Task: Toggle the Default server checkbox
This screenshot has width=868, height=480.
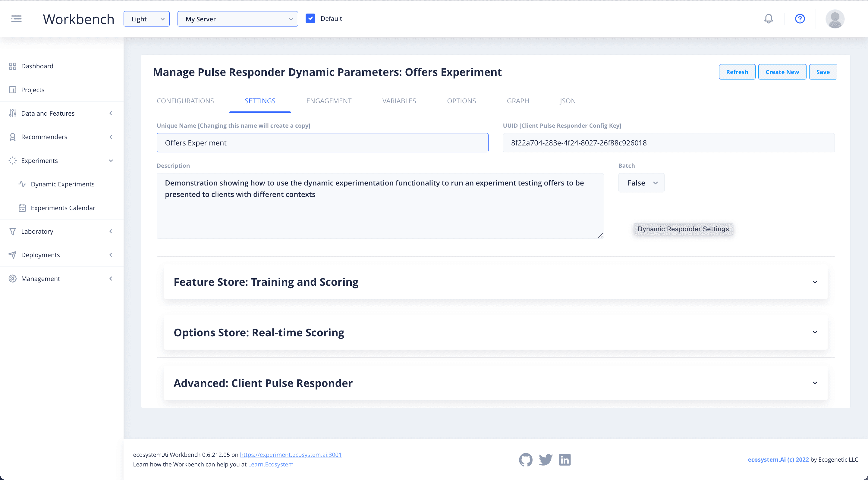Action: pos(310,18)
